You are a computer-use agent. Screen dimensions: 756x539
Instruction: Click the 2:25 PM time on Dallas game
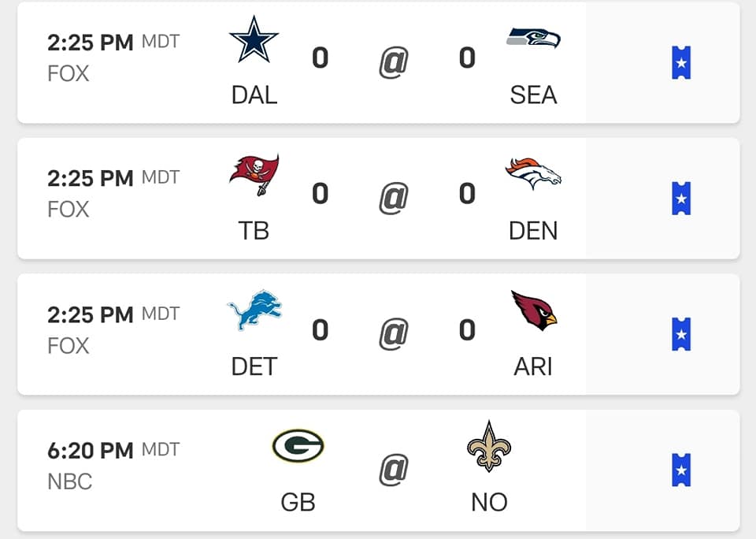pos(90,43)
